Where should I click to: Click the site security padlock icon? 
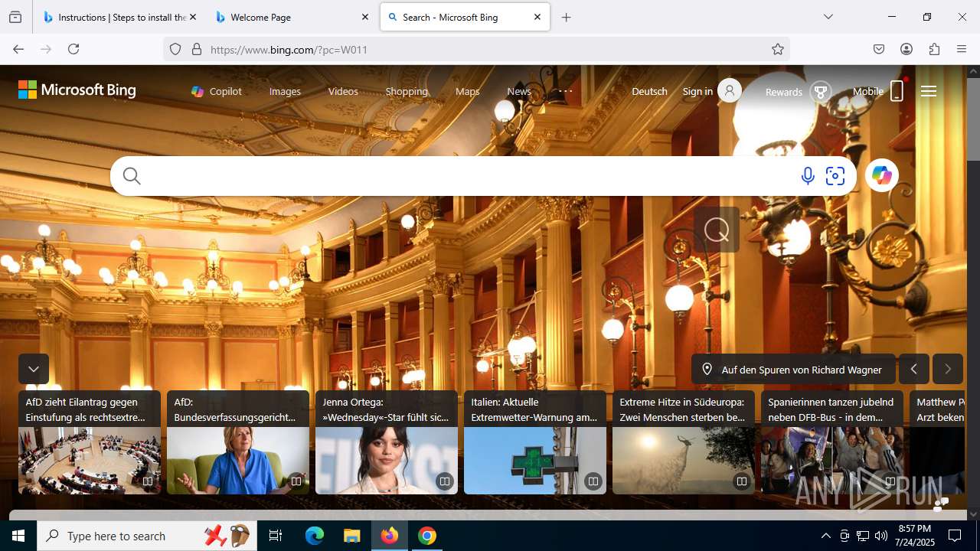[197, 49]
